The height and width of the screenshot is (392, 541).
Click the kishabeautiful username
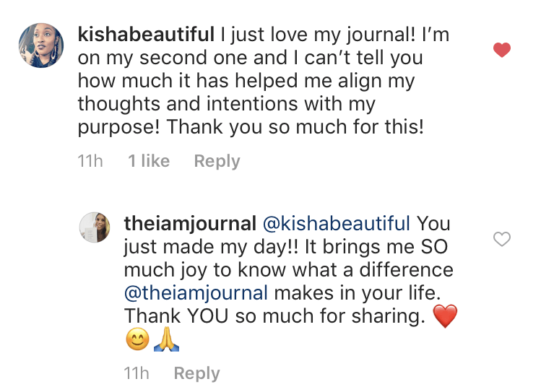pos(146,34)
